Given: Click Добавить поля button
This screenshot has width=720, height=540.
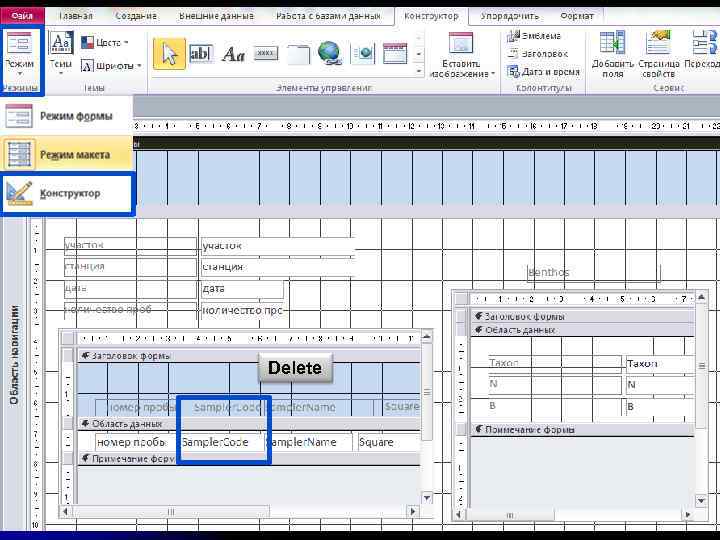Looking at the screenshot, I should click(613, 54).
